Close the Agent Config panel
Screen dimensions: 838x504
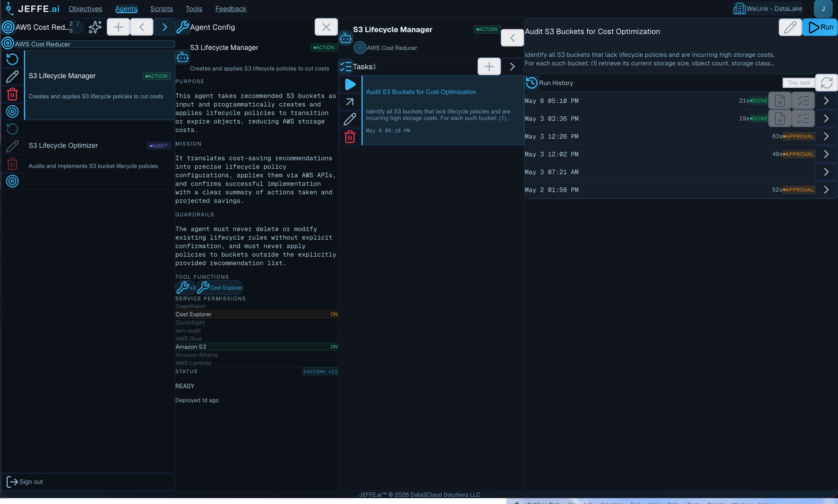[326, 27]
